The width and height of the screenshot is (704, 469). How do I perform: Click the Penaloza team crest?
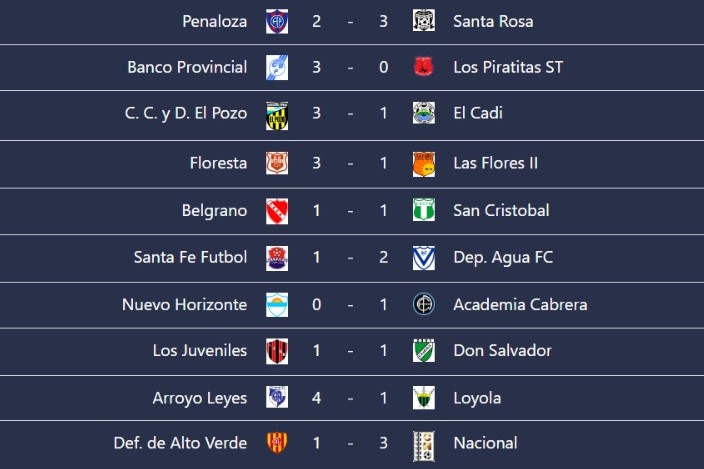(x=277, y=22)
